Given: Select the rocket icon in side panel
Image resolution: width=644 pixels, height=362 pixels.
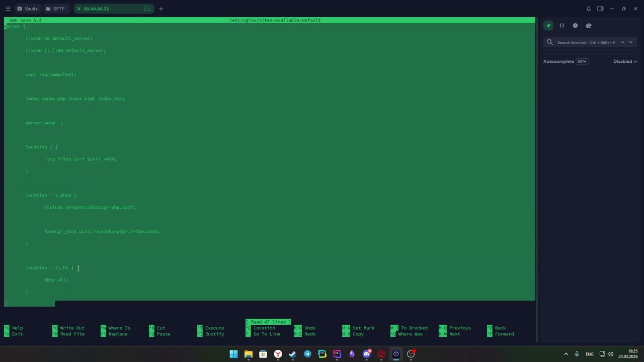Looking at the screenshot, I should 548,26.
